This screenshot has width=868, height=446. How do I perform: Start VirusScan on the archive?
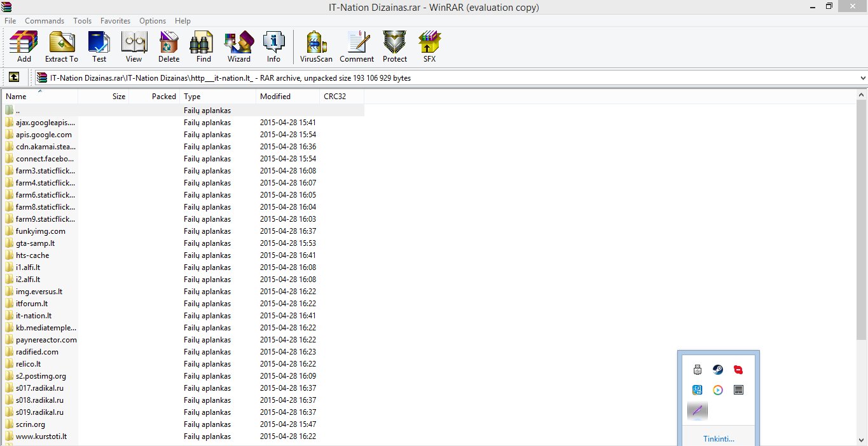pyautogui.click(x=316, y=46)
